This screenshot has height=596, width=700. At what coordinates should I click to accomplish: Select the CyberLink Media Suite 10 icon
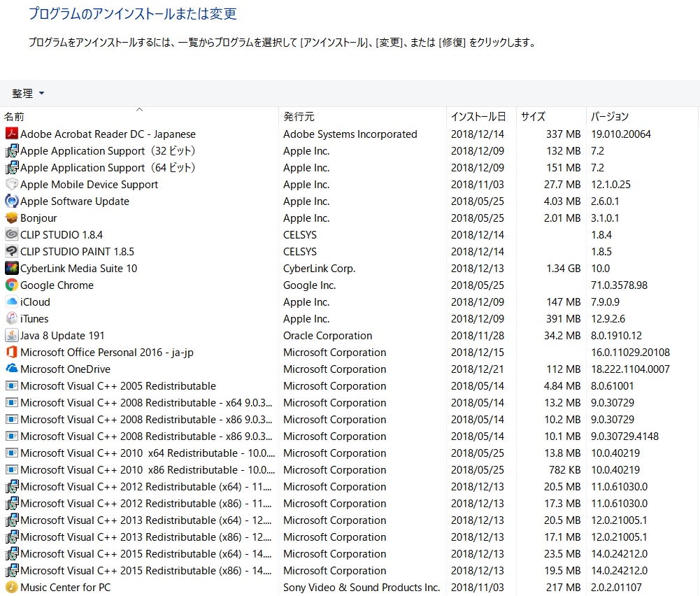11,268
